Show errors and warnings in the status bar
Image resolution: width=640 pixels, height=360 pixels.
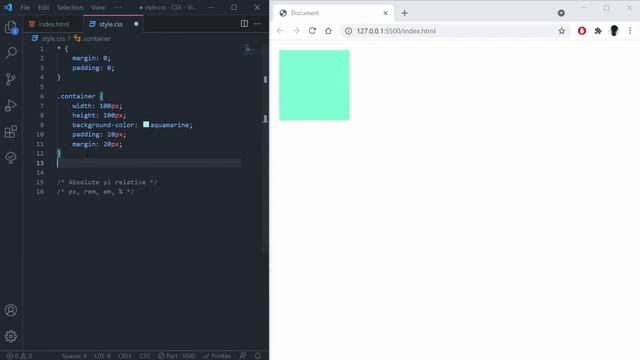(19, 356)
